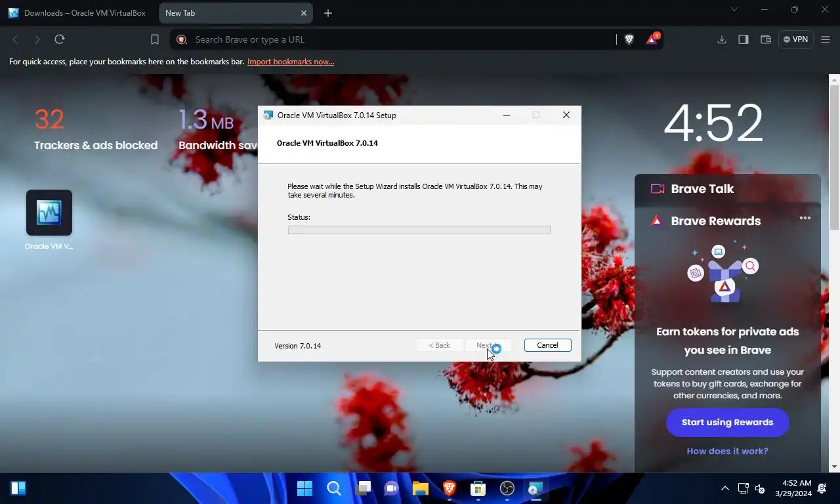Image resolution: width=840 pixels, height=504 pixels.
Task: Click Cancel in VirtualBox Setup
Action: click(547, 345)
